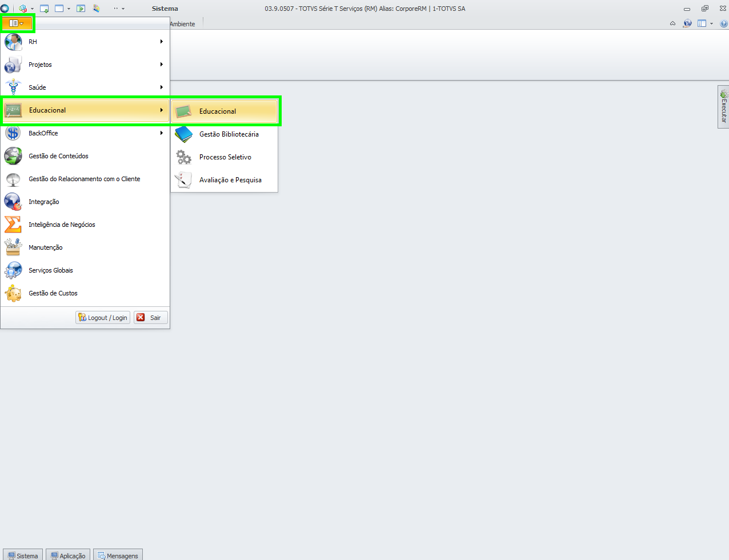Image resolution: width=729 pixels, height=560 pixels.
Task: Open the Executar side panel tab
Action: (723, 107)
